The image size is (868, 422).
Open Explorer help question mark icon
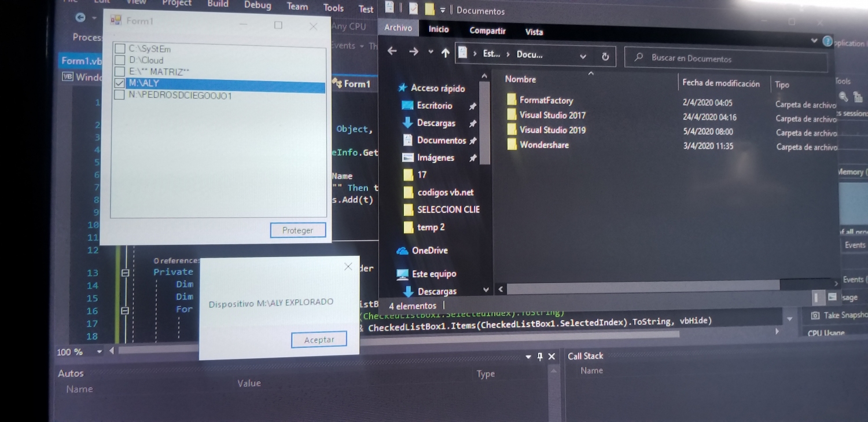click(827, 42)
